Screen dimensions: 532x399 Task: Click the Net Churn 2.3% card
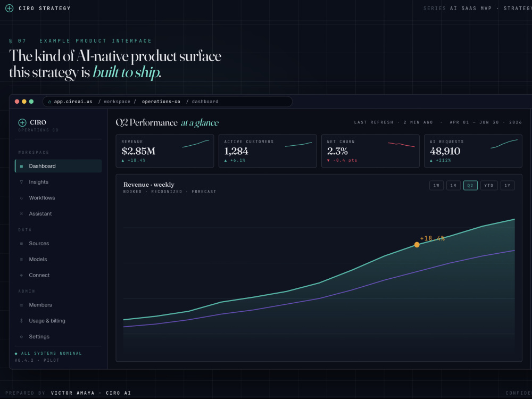coord(370,151)
